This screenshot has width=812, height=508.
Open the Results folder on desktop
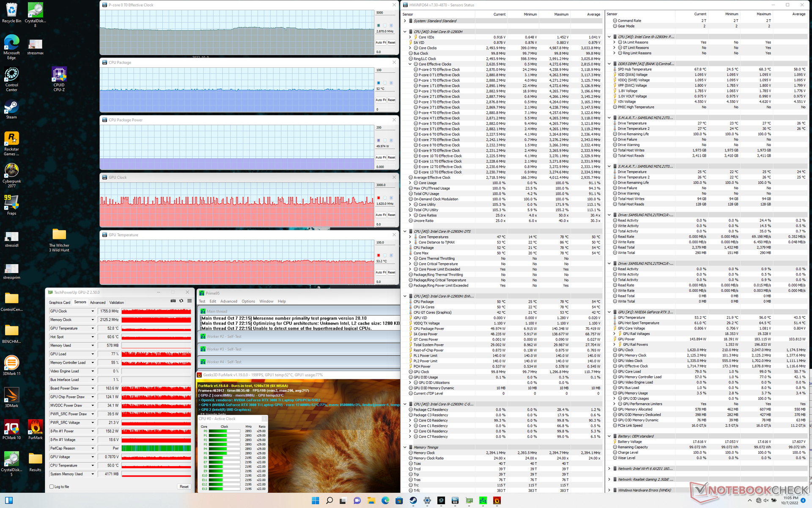coord(36,461)
